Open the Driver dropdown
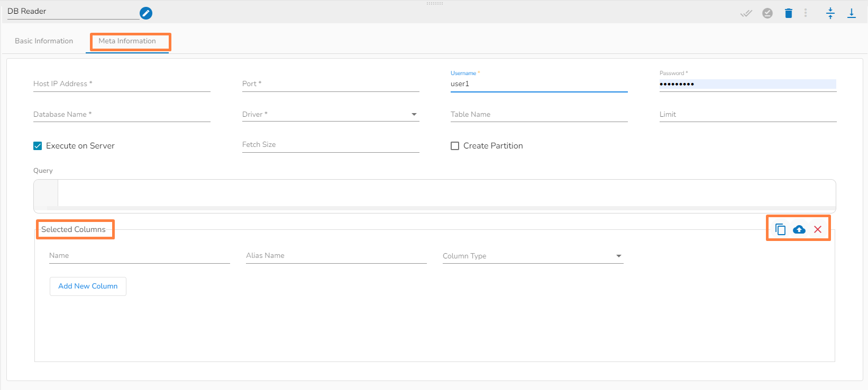This screenshot has height=390, width=868. click(x=330, y=115)
